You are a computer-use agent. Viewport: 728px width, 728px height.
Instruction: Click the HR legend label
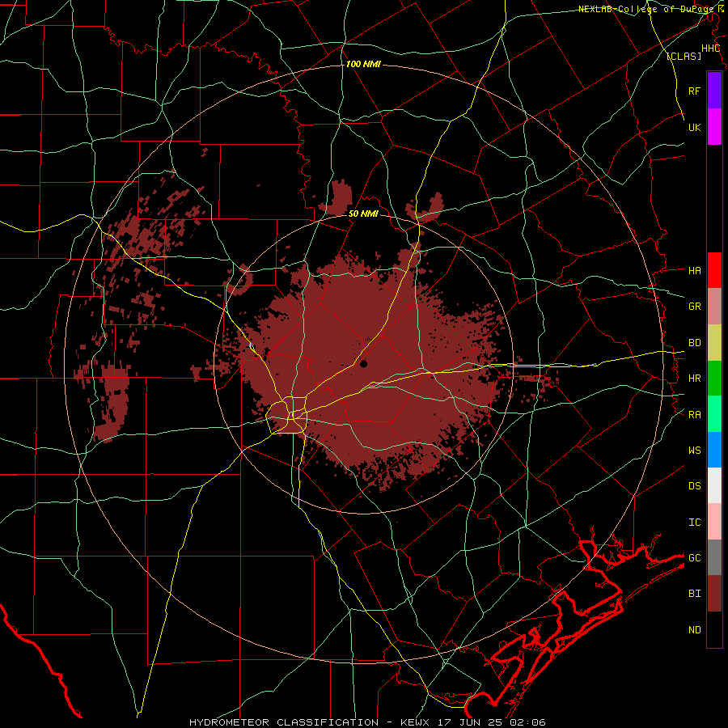click(694, 379)
